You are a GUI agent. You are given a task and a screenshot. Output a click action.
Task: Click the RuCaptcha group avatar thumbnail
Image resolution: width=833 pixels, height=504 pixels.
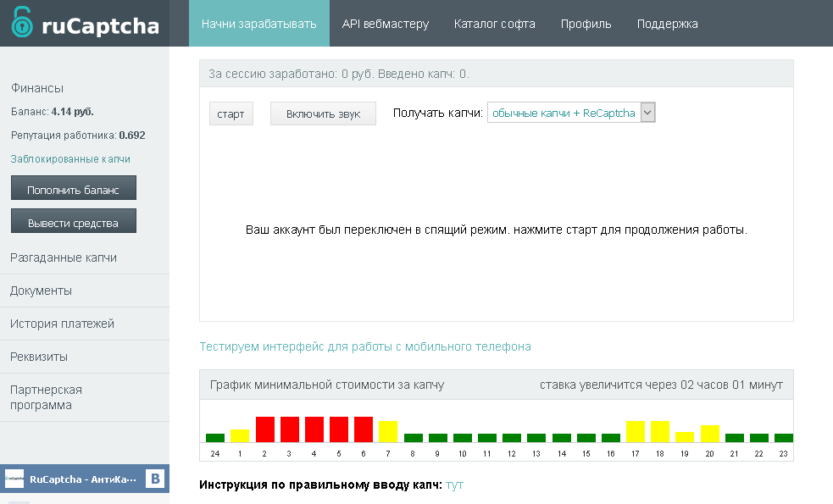click(14, 479)
